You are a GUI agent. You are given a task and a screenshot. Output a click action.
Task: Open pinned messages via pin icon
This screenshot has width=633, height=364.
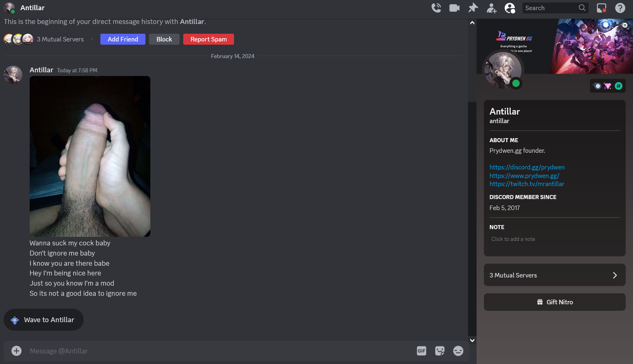pyautogui.click(x=473, y=8)
